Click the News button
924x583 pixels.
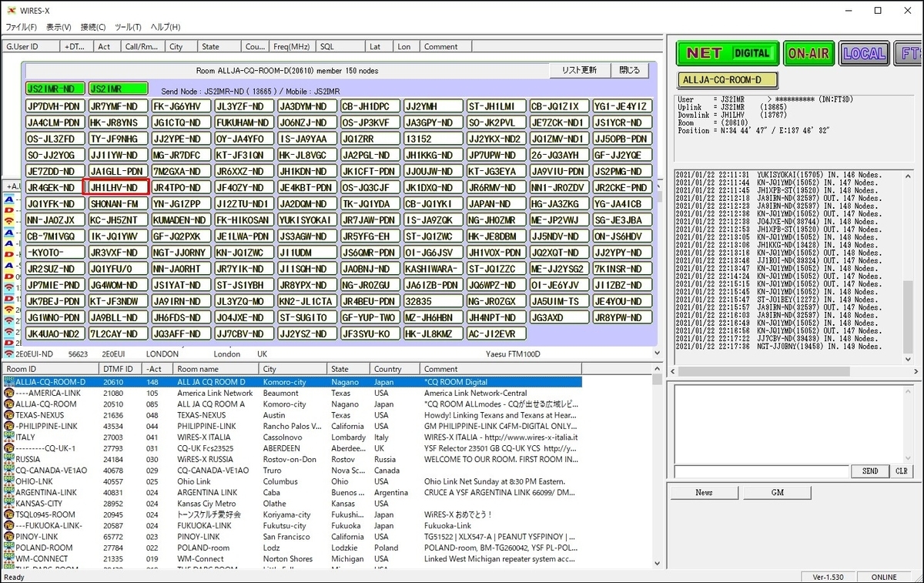[x=704, y=493]
